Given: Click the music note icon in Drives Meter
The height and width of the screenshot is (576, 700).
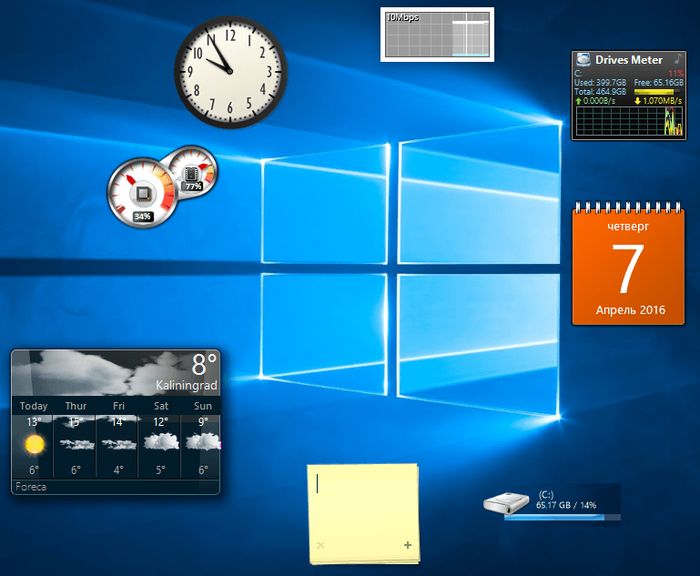Looking at the screenshot, I should click(678, 60).
